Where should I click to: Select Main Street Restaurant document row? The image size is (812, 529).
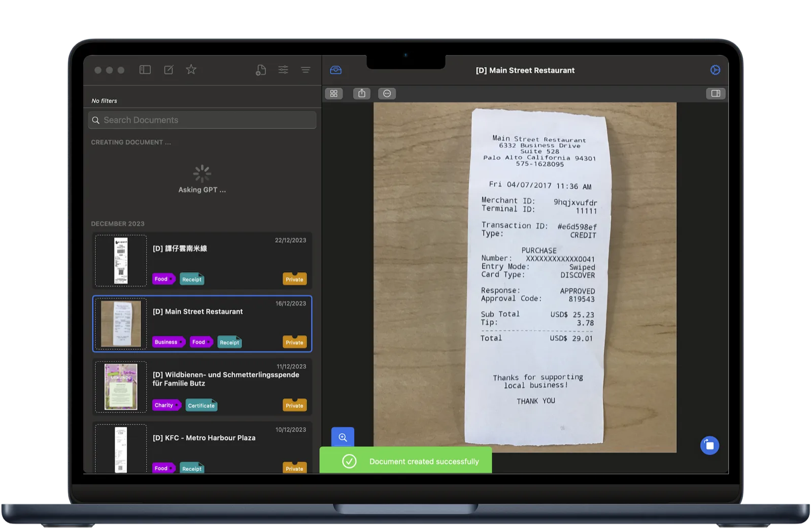pos(202,324)
